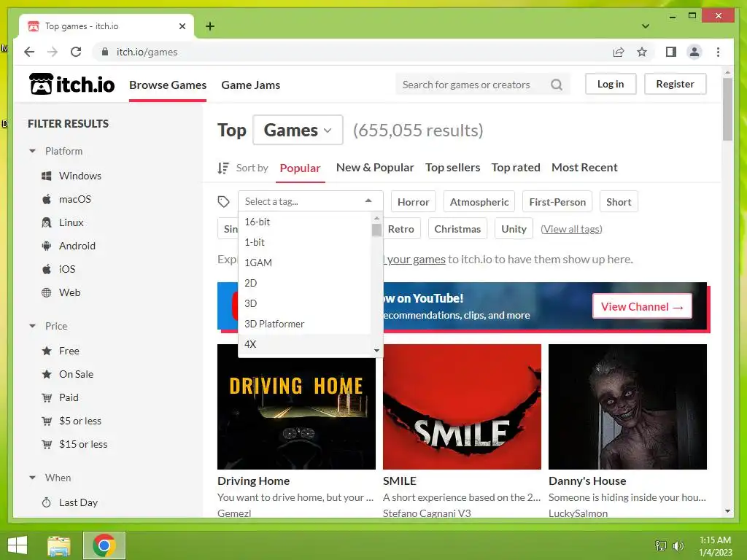Click the volume tray icon

pos(678,545)
